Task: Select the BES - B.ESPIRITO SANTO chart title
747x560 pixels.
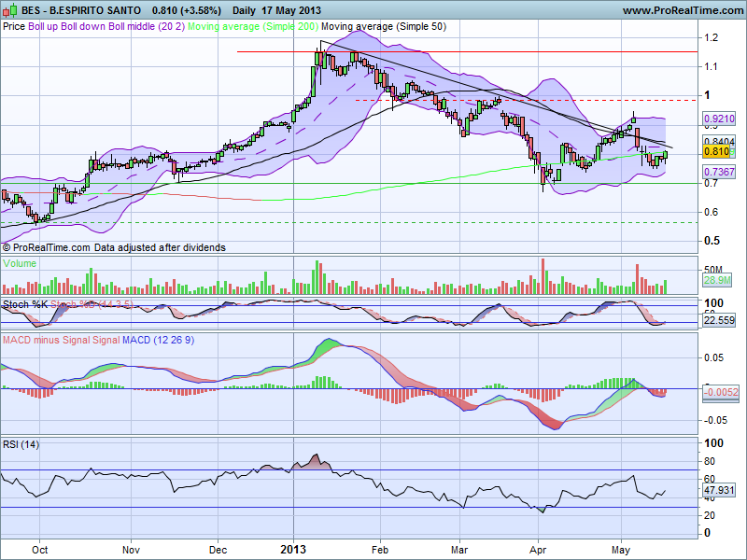Action: point(81,10)
